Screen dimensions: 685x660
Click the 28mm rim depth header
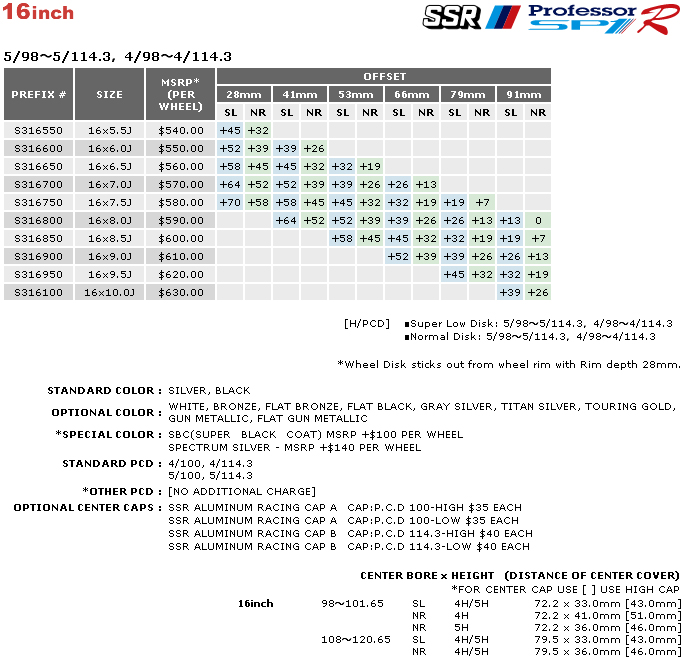point(244,94)
